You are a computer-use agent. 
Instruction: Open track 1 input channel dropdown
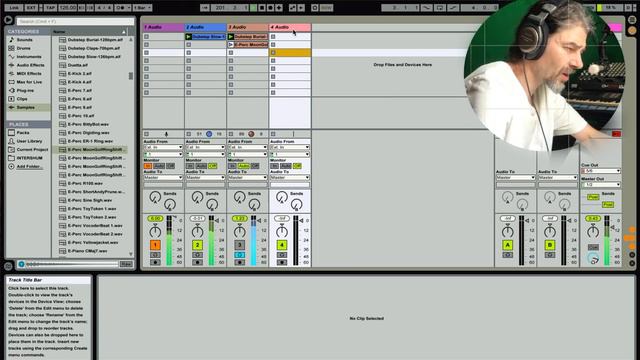pyautogui.click(x=163, y=154)
